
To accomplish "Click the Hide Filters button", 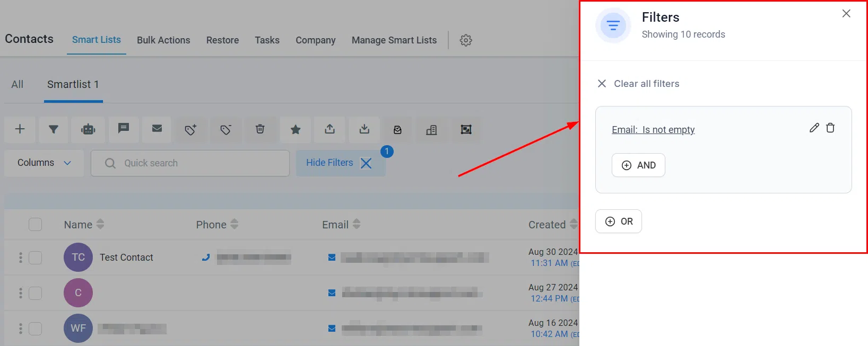I will [341, 163].
